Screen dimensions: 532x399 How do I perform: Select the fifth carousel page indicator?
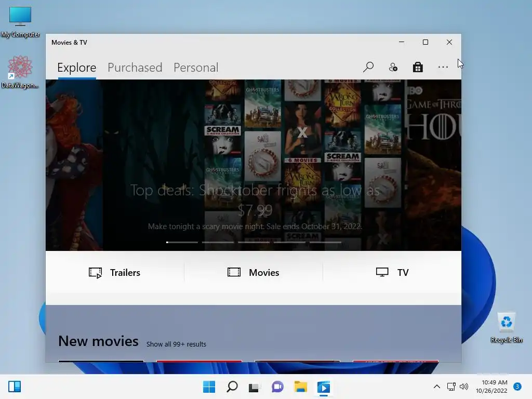pyautogui.click(x=325, y=242)
